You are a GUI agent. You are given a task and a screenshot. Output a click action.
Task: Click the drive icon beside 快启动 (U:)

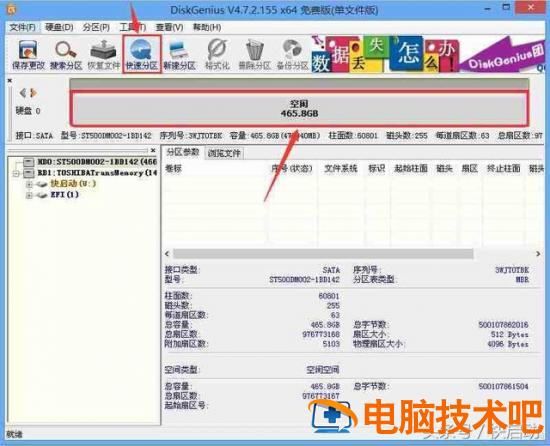[42, 184]
